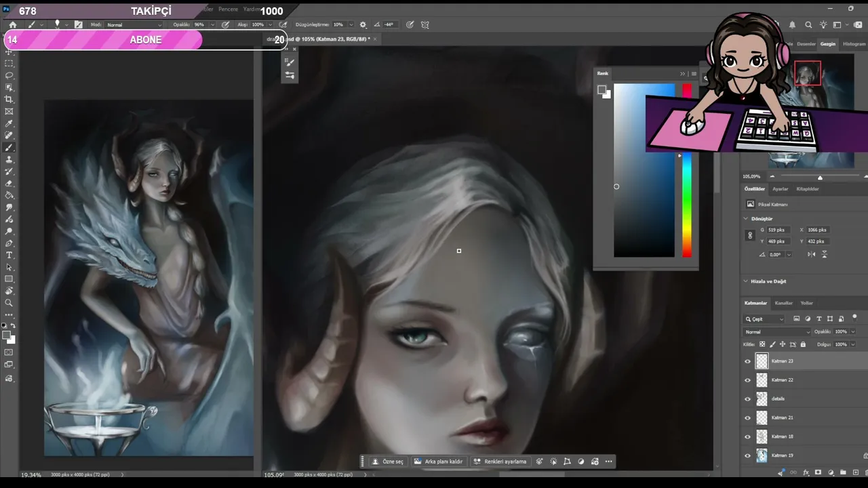Click the Özne seç button
The height and width of the screenshot is (488, 868).
(x=388, y=462)
